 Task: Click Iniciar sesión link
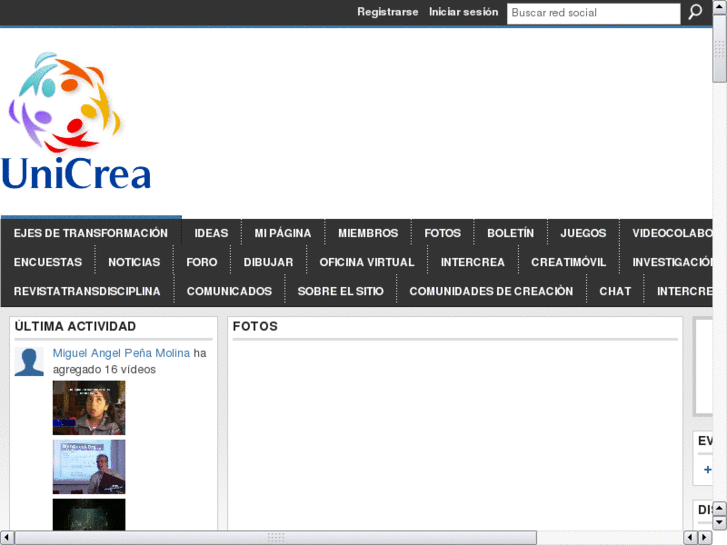pyautogui.click(x=463, y=12)
